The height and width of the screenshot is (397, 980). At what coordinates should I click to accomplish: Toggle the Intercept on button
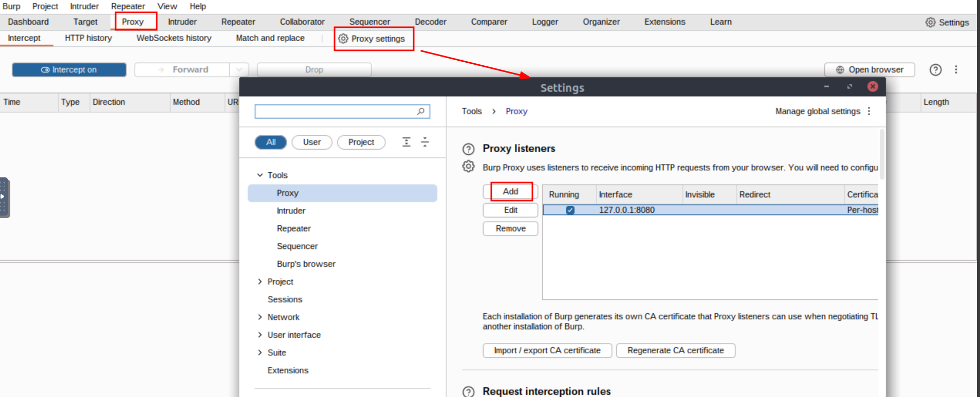pyautogui.click(x=69, y=69)
